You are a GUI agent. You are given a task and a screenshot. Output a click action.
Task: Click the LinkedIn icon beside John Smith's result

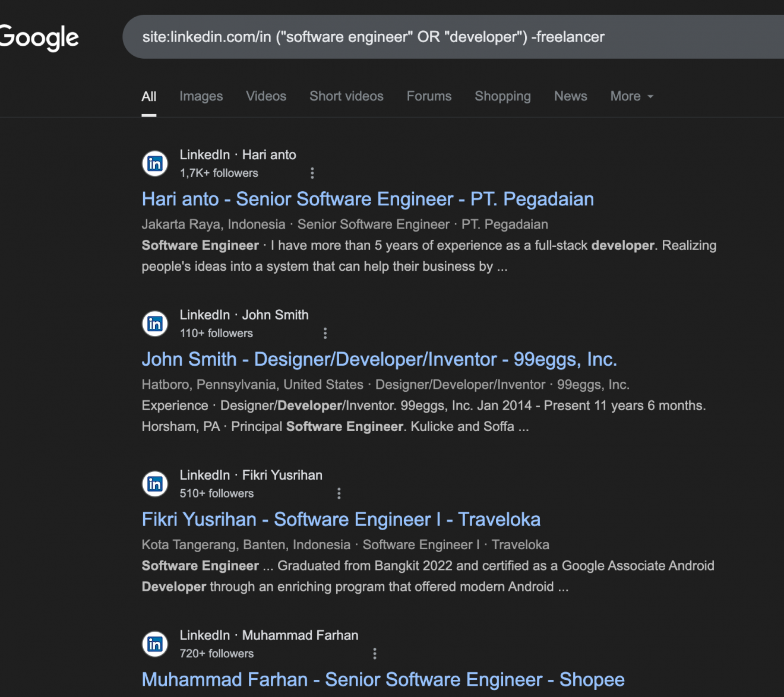tap(154, 324)
